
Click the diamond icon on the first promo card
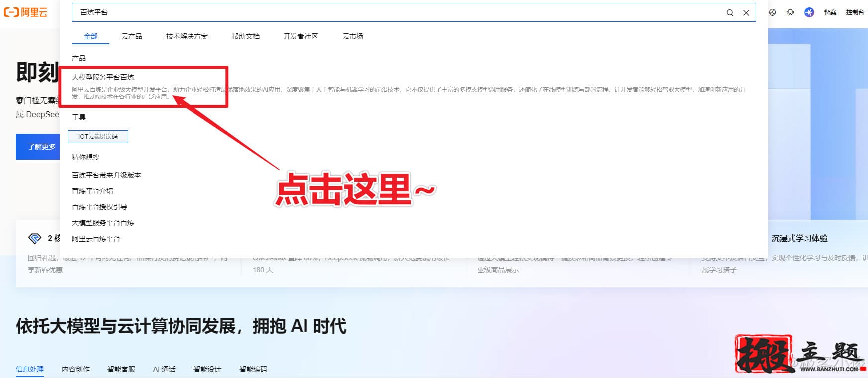[x=35, y=239]
